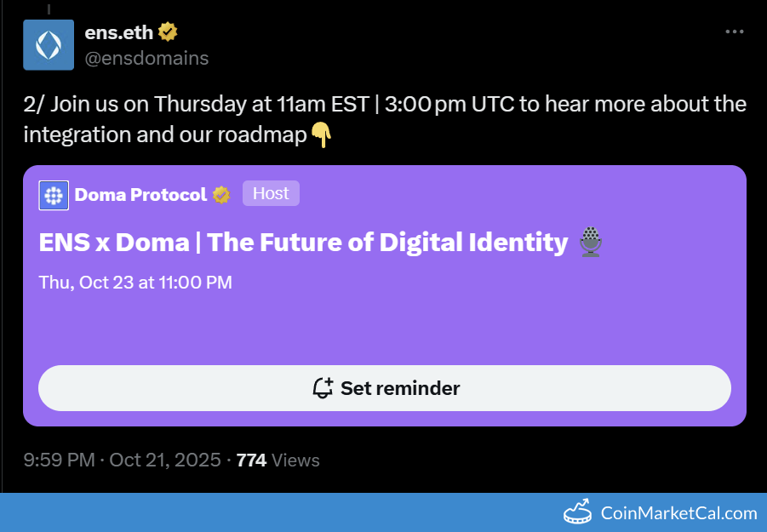Image resolution: width=767 pixels, height=532 pixels.
Task: Open the ens.eth display name link
Action: click(119, 32)
